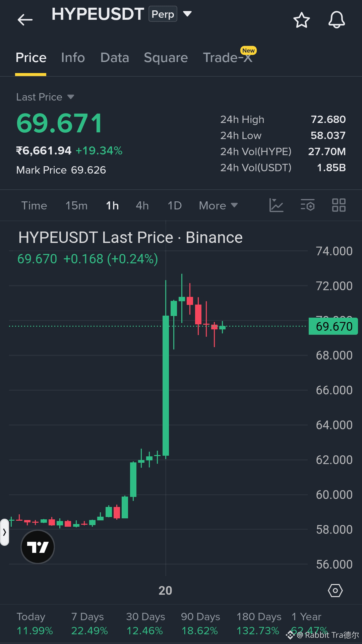The height and width of the screenshot is (644, 362).
Task: Select the 1D chart interval
Action: 175,205
